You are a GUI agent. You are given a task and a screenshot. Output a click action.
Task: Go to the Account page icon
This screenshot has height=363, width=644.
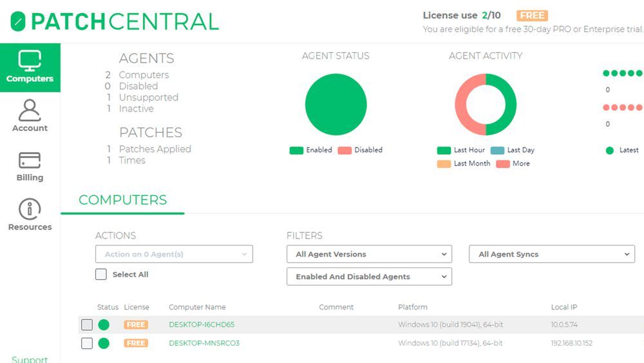click(x=30, y=110)
